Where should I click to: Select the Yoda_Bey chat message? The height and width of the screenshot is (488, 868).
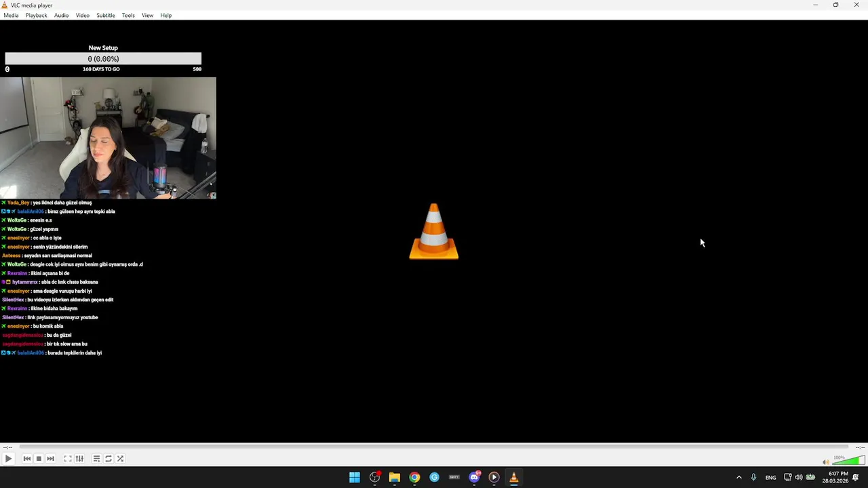[x=47, y=203]
